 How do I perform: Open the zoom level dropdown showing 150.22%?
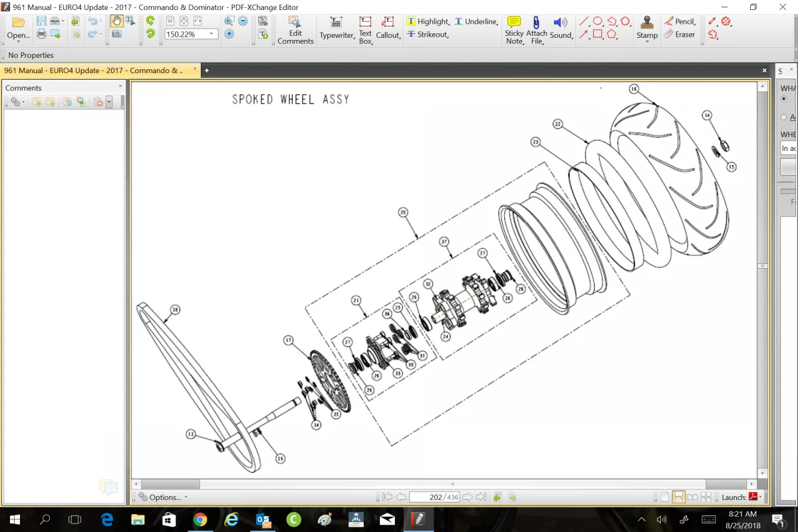click(x=211, y=34)
